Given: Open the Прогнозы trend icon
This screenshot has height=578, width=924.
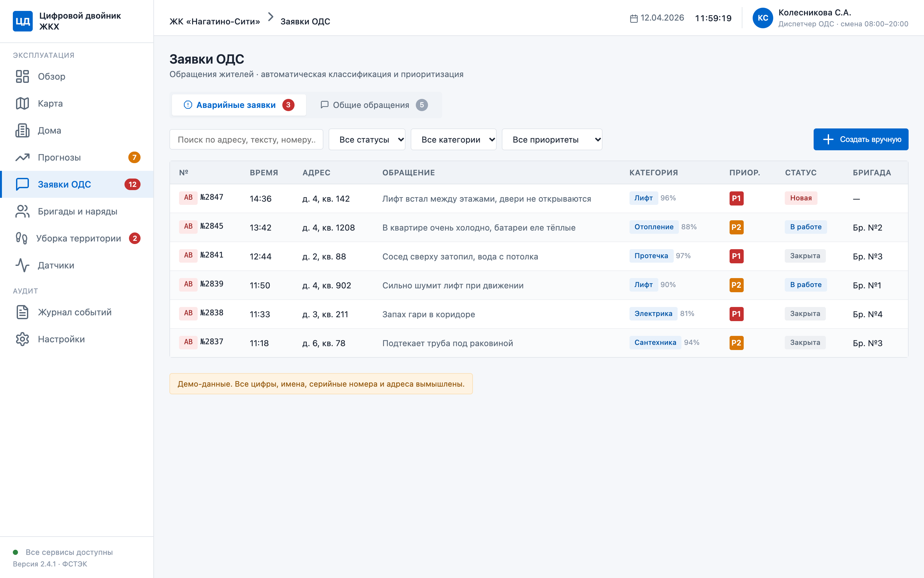Looking at the screenshot, I should click(x=22, y=157).
